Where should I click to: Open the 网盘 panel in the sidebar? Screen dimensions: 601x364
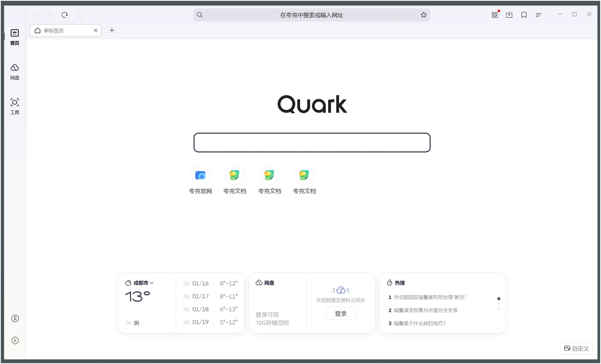pyautogui.click(x=15, y=72)
